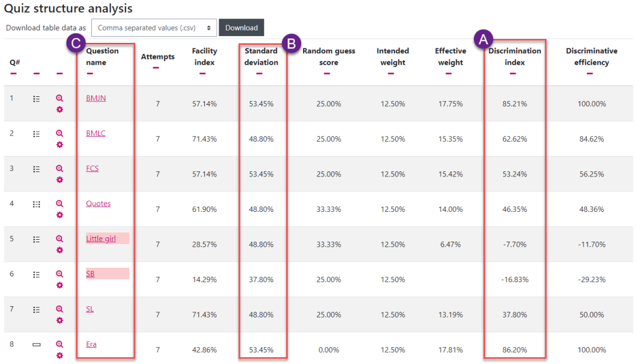Open the SL question link

tap(89, 309)
